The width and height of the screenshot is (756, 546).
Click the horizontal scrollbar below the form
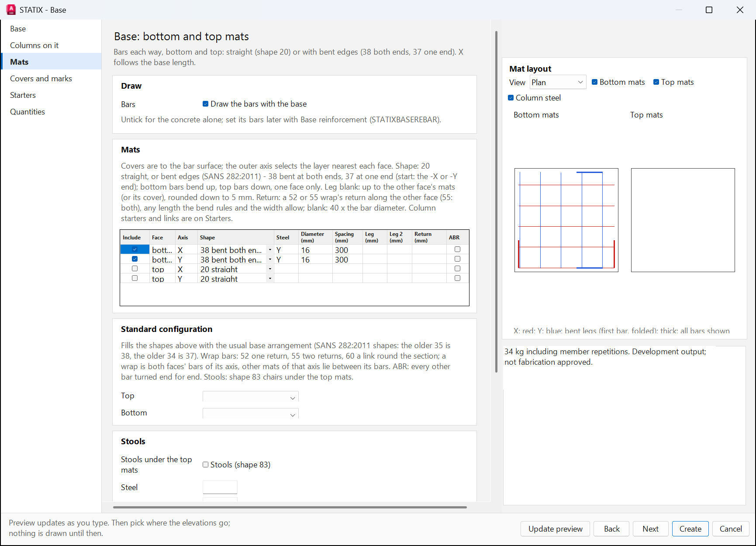(x=290, y=507)
